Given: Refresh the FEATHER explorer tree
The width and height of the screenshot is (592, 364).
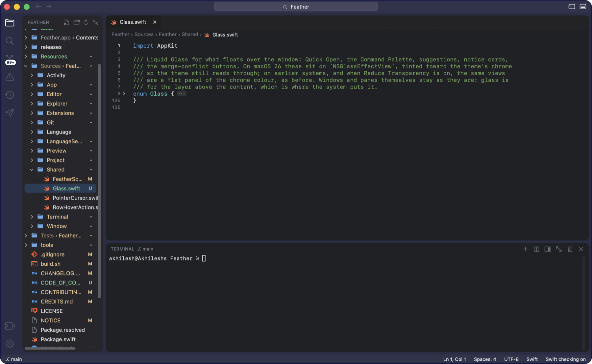Looking at the screenshot, I should [x=86, y=22].
